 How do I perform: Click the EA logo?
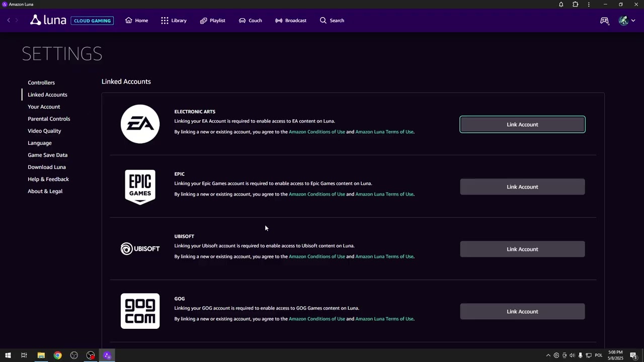[x=140, y=124]
